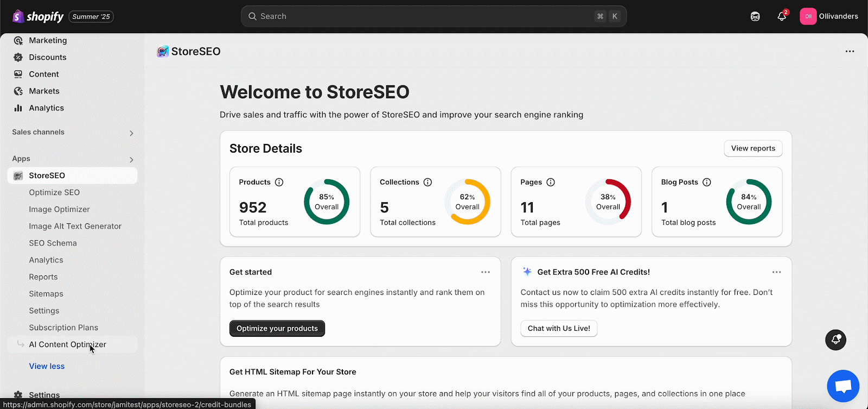Click the 11 total pages count
Screen dimensions: 868x409
coord(527,207)
